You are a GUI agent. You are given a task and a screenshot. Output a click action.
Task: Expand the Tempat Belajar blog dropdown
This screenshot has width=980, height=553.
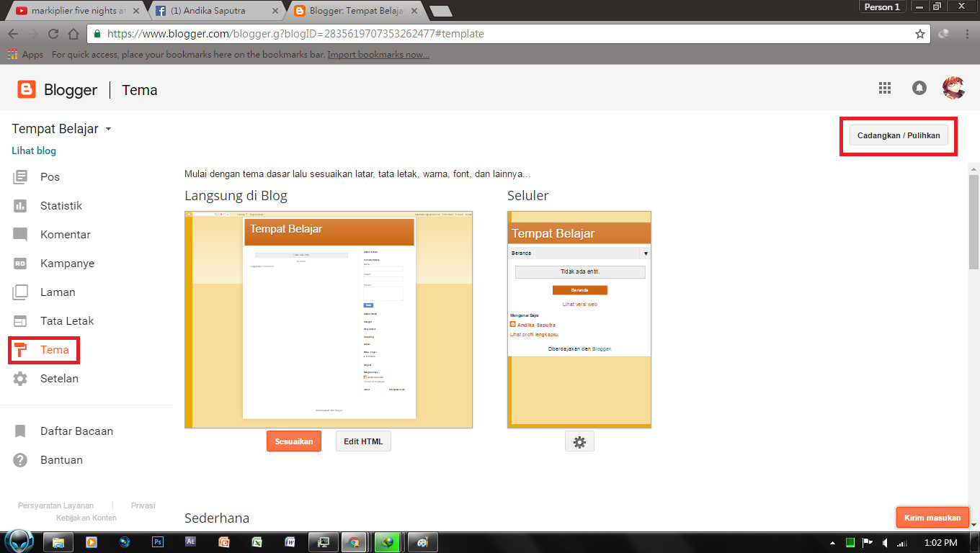pos(108,130)
